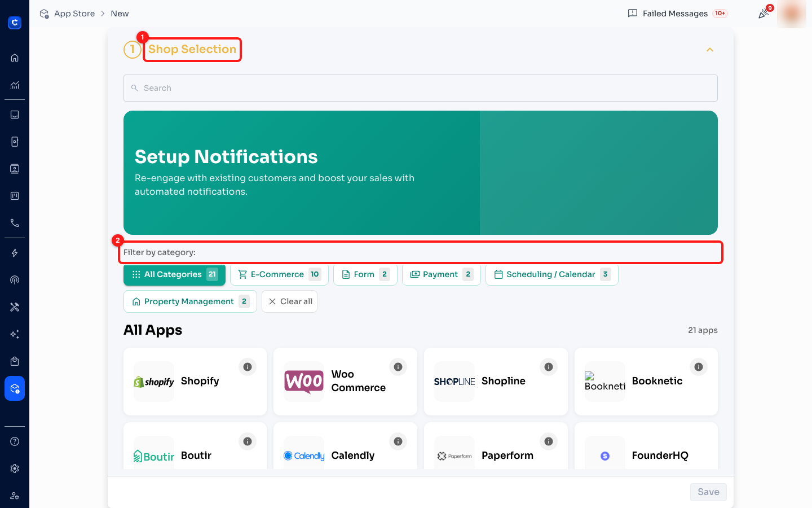Screen dimensions: 812x508
Task: Open Failed Messages in the header
Action: [x=678, y=14]
